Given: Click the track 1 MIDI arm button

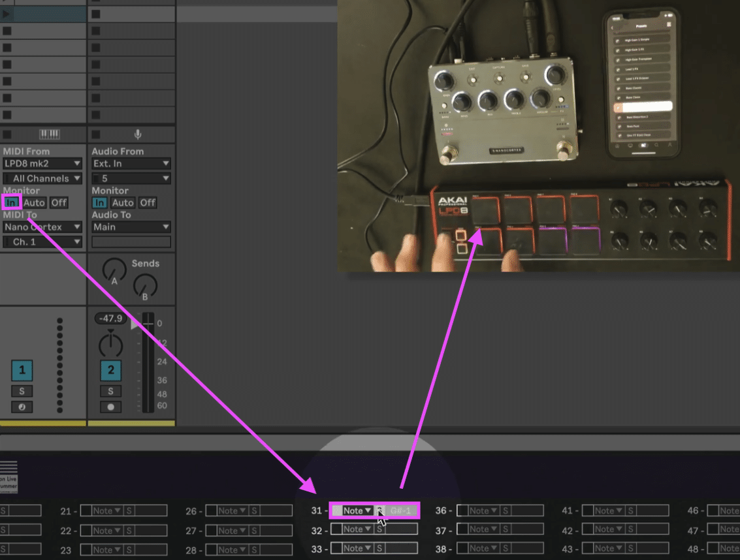Looking at the screenshot, I should tap(22, 407).
